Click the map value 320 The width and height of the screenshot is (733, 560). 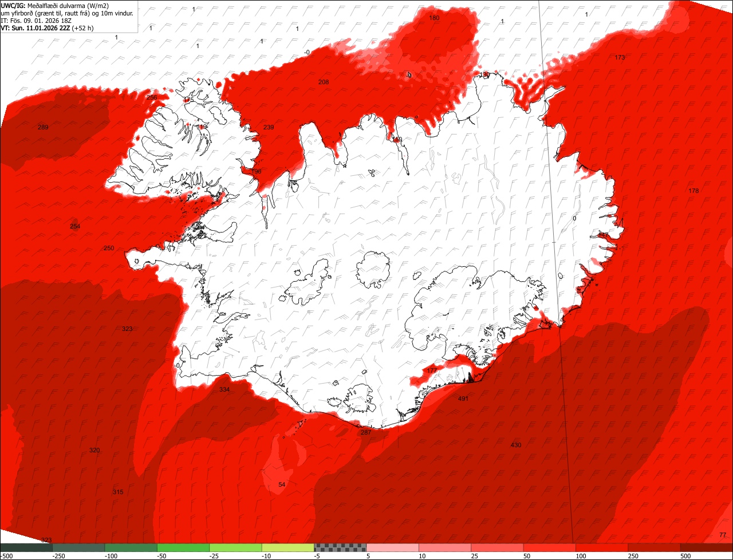pos(94,451)
